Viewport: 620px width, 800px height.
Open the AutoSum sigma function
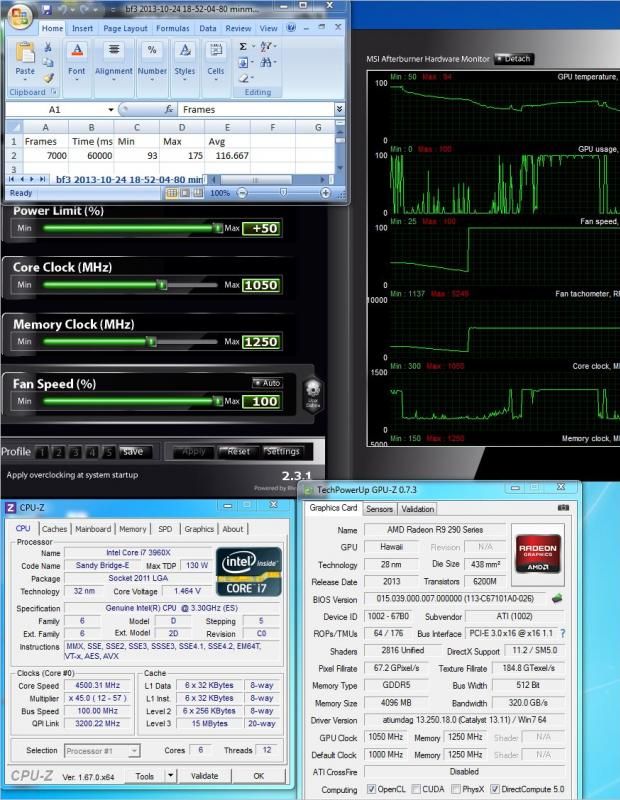[x=243, y=47]
